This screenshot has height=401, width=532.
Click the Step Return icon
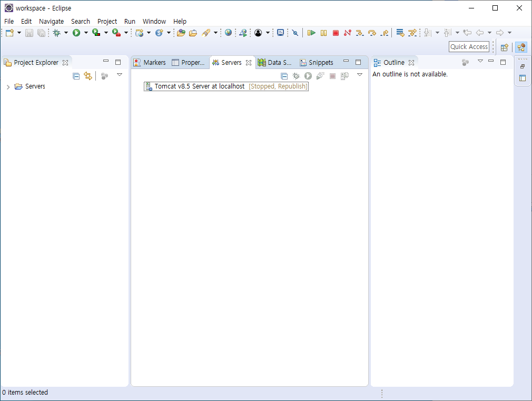[x=385, y=33]
